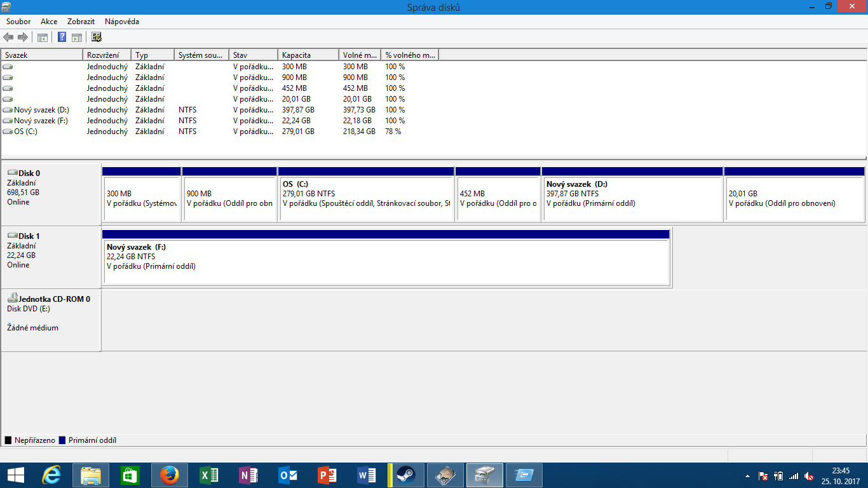
Task: Click the blue Primární oddíl legend swatch
Action: 62,440
